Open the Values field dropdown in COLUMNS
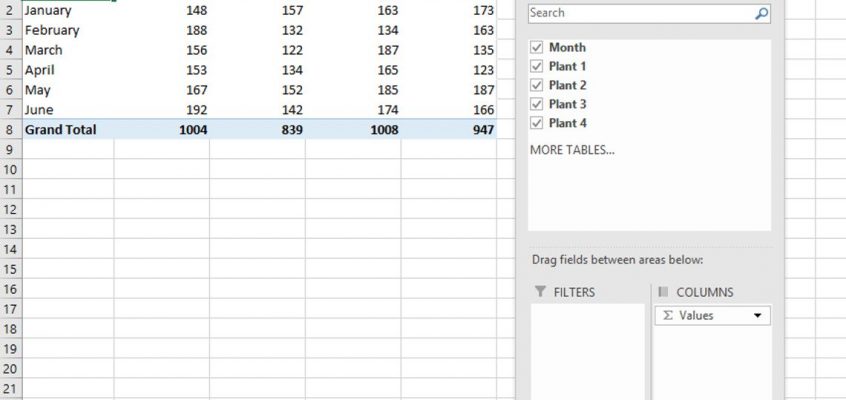 tap(758, 316)
